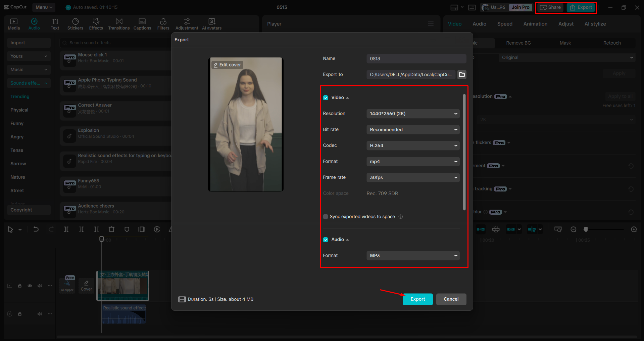Open the Transitions panel

pos(119,24)
